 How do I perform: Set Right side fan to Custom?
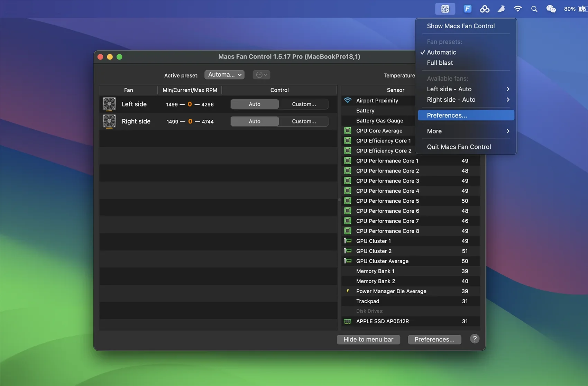tap(304, 121)
